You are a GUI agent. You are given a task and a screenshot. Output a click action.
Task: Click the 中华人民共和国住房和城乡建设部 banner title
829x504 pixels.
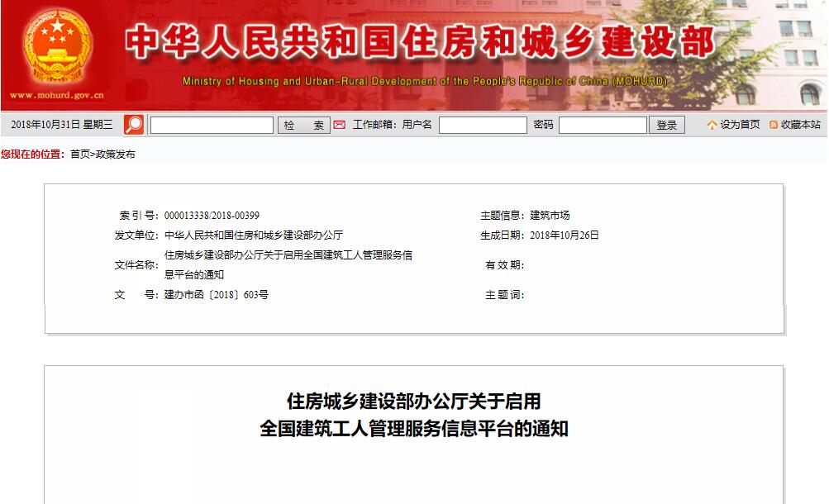(420, 43)
